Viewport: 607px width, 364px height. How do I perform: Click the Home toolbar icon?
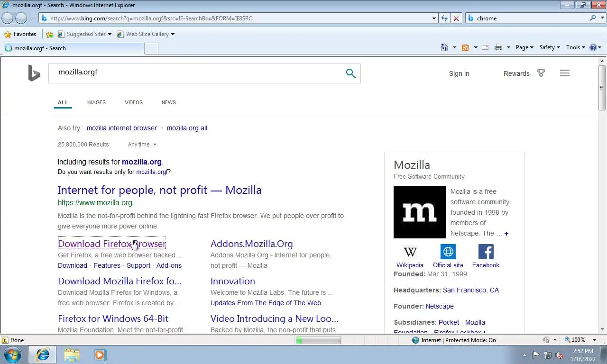[x=444, y=47]
